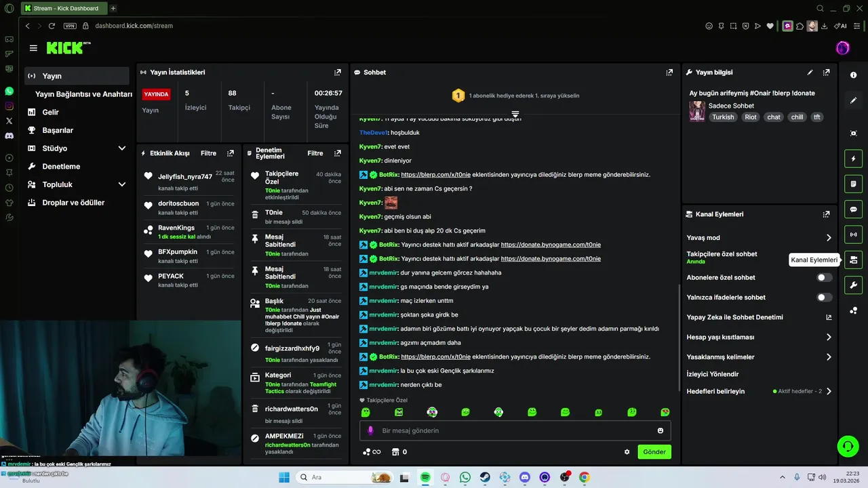This screenshot has height=488, width=868.
Task: Open Filtre in Denetim Eylemleri panel
Action: click(x=315, y=154)
